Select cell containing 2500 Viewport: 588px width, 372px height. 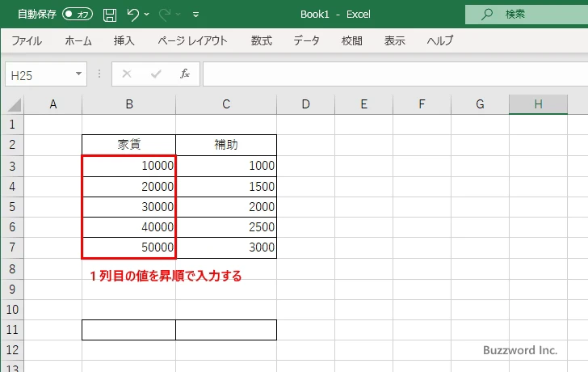point(226,227)
